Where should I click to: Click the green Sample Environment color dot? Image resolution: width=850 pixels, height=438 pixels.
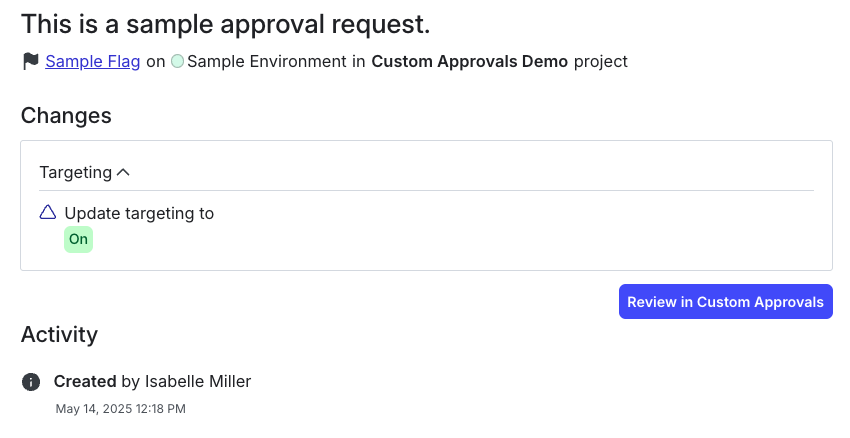[177, 62]
